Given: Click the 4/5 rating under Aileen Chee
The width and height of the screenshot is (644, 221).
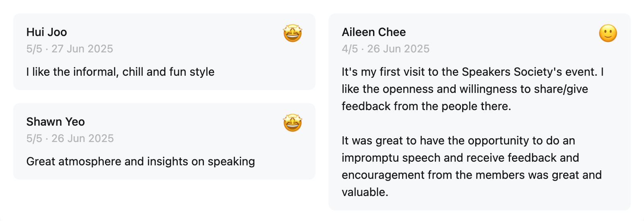Looking at the screenshot, I should (350, 49).
